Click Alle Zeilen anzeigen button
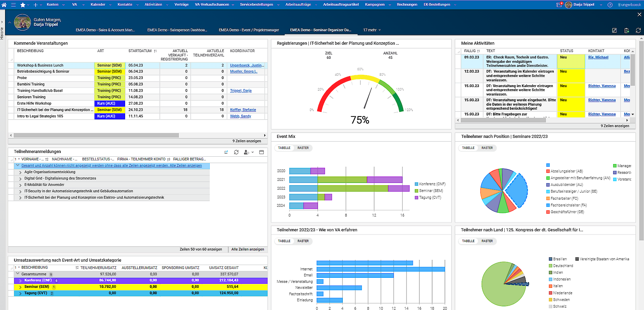The height and width of the screenshot is (310, 644). [248, 250]
